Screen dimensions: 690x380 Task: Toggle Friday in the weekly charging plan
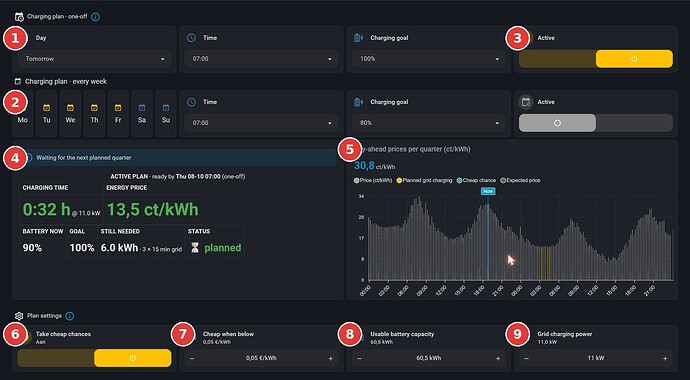coord(118,114)
